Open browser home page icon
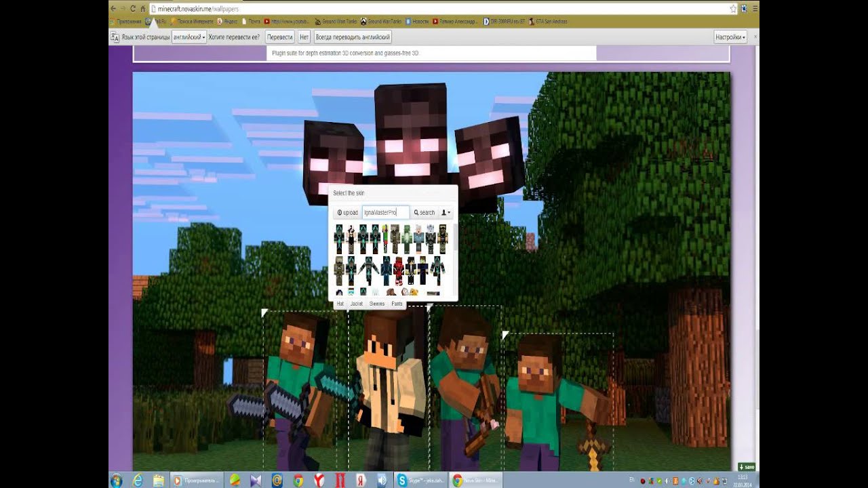This screenshot has width=868, height=488. pos(143,8)
